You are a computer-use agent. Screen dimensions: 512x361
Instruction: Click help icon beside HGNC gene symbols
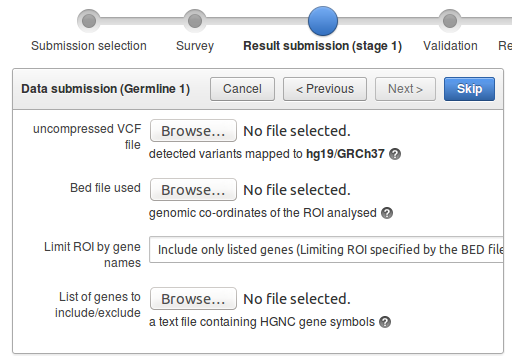[385, 322]
